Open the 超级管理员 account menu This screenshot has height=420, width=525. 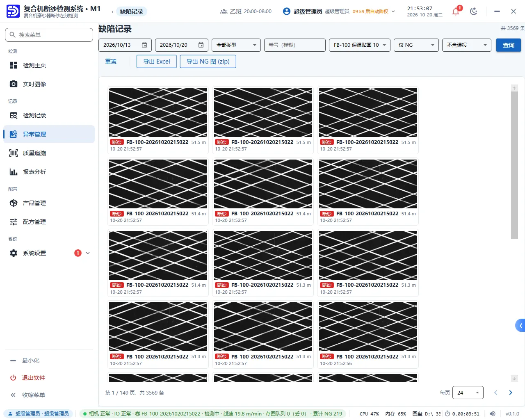tap(339, 11)
